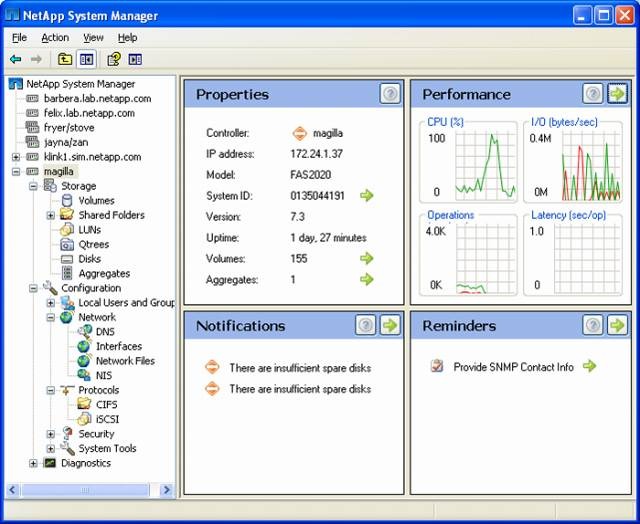The image size is (640, 524).
Task: Expand the Security tree node
Action: [x=50, y=434]
